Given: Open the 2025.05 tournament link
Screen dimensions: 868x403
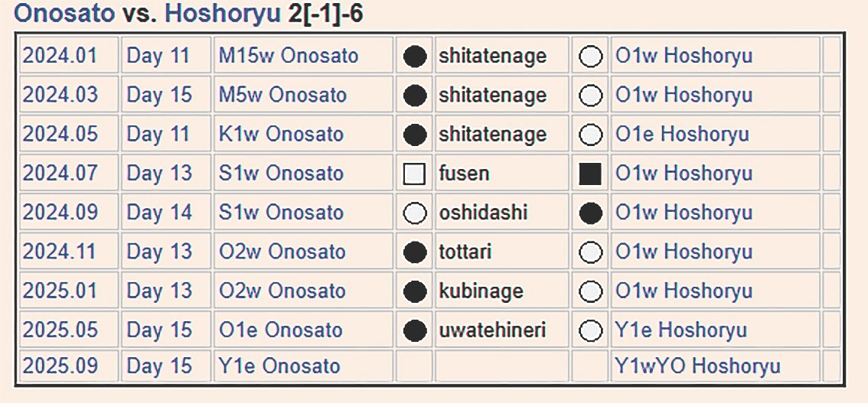Looking at the screenshot, I should coord(60,330).
